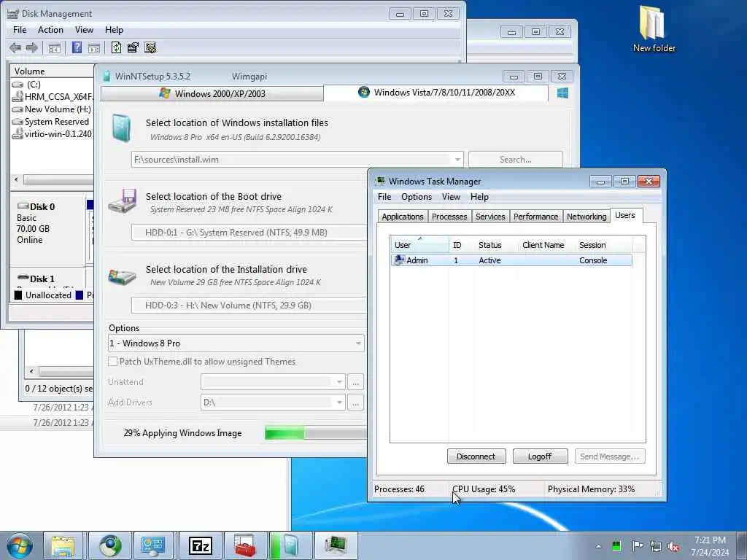Click the muted volume tray icon
The image size is (747, 560).
point(673,546)
